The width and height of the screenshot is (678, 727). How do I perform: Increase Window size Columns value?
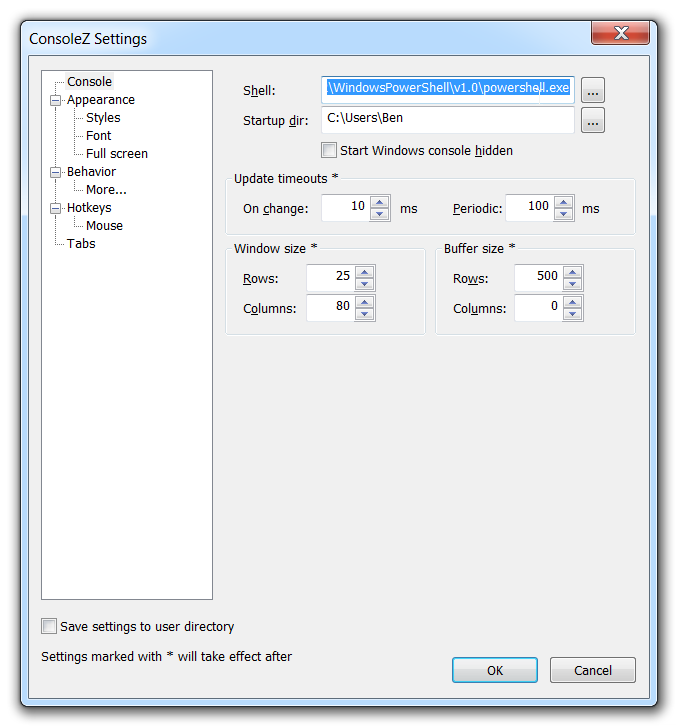tap(365, 302)
